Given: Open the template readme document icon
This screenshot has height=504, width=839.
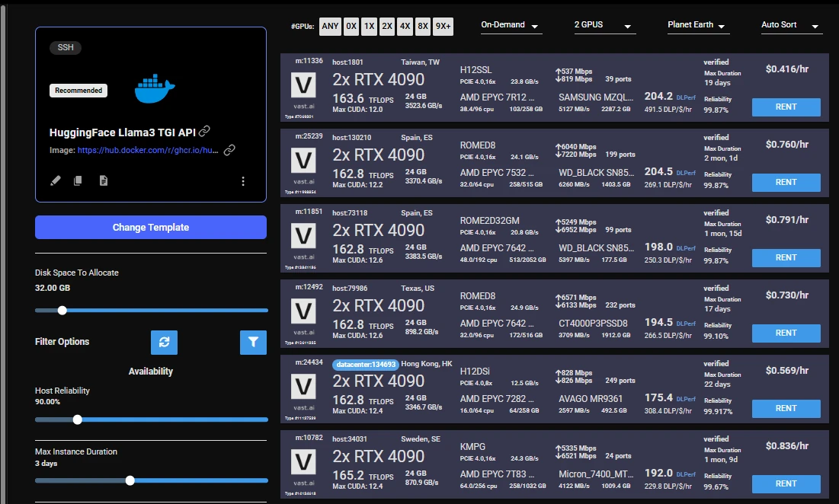Looking at the screenshot, I should 104,180.
